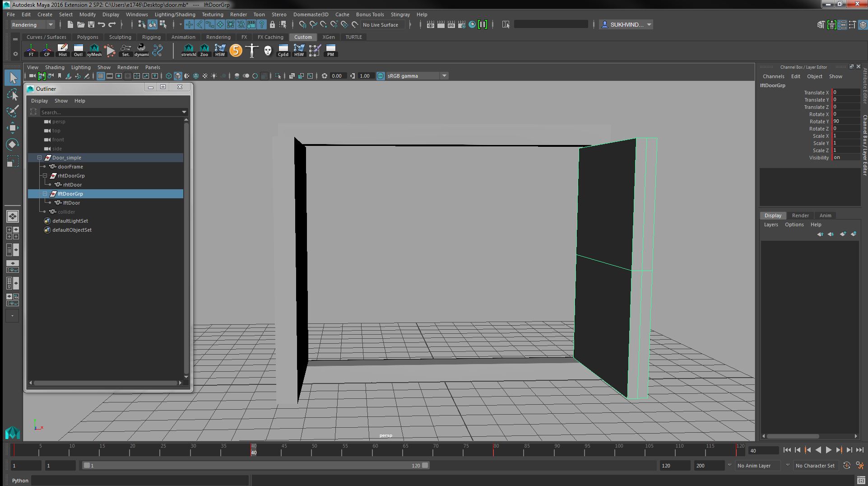Switch to the Render tab in Layer Editor
The height and width of the screenshot is (486, 868).
point(801,215)
